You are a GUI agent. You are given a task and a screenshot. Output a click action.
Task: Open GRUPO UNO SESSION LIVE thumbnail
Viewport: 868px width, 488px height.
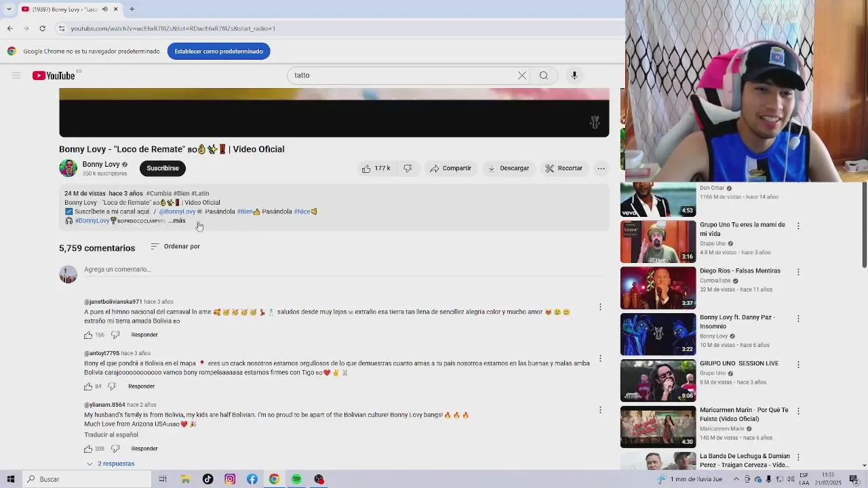coord(658,381)
